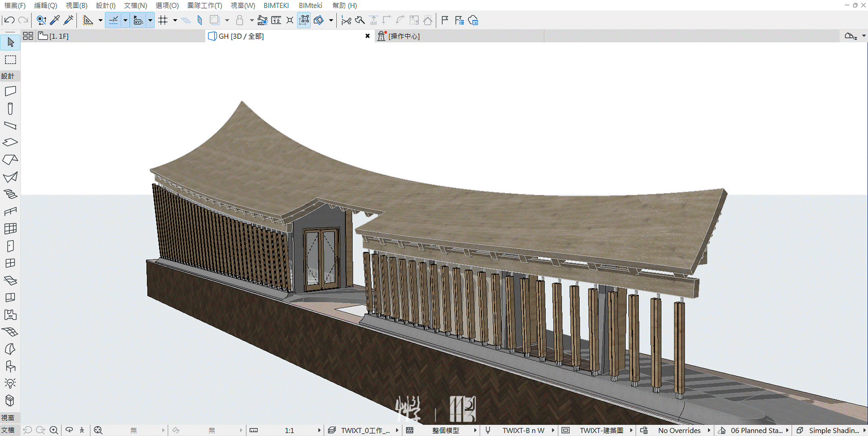This screenshot has width=868, height=436.
Task: Click the scissors Trim icon
Action: pos(346,20)
